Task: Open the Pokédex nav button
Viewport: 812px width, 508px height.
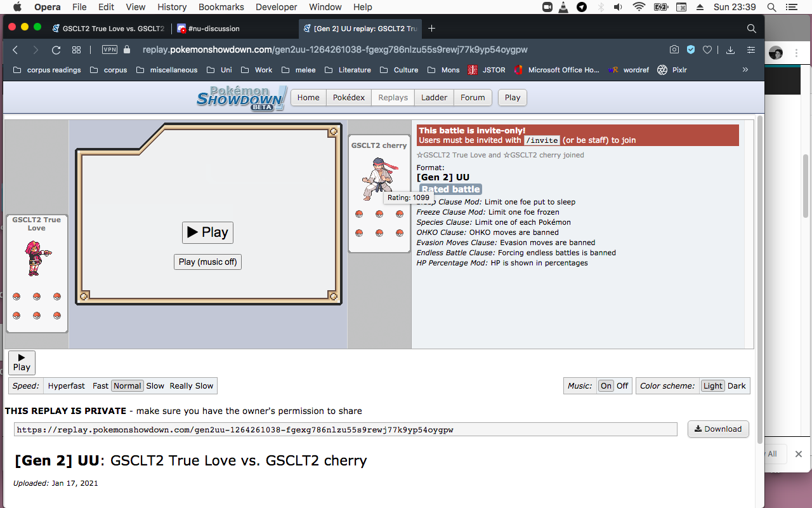Action: 349,97
